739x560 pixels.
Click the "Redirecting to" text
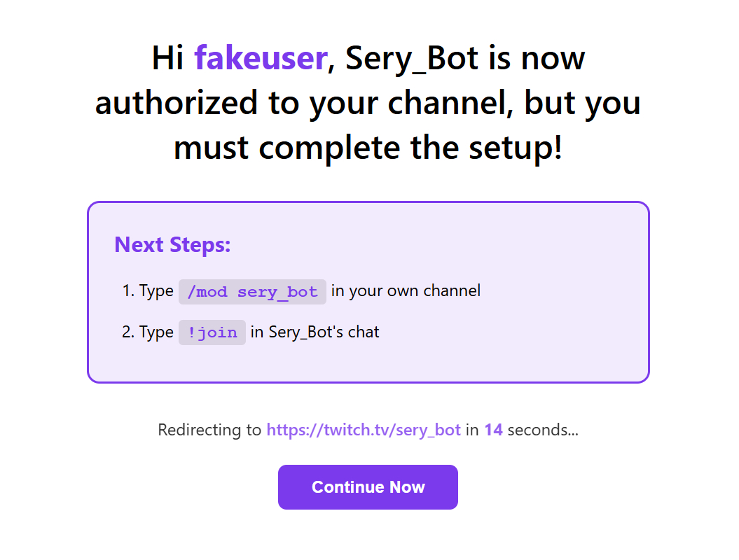click(209, 430)
